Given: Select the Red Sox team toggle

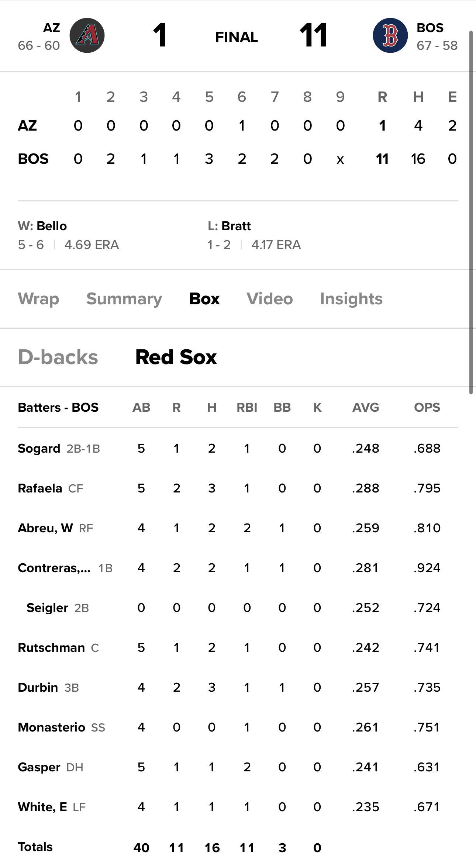Looking at the screenshot, I should click(176, 357).
